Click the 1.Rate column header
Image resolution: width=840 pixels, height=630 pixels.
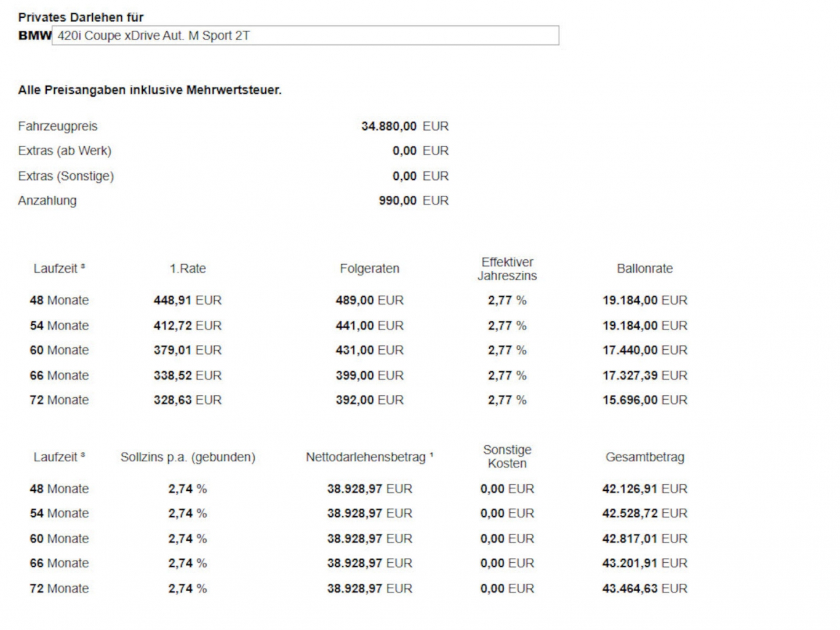pos(188,269)
